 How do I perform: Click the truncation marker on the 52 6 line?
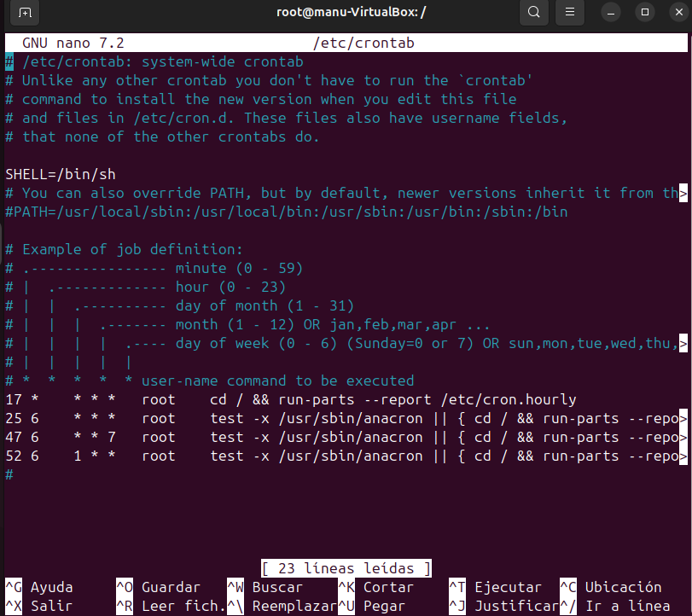[683, 456]
